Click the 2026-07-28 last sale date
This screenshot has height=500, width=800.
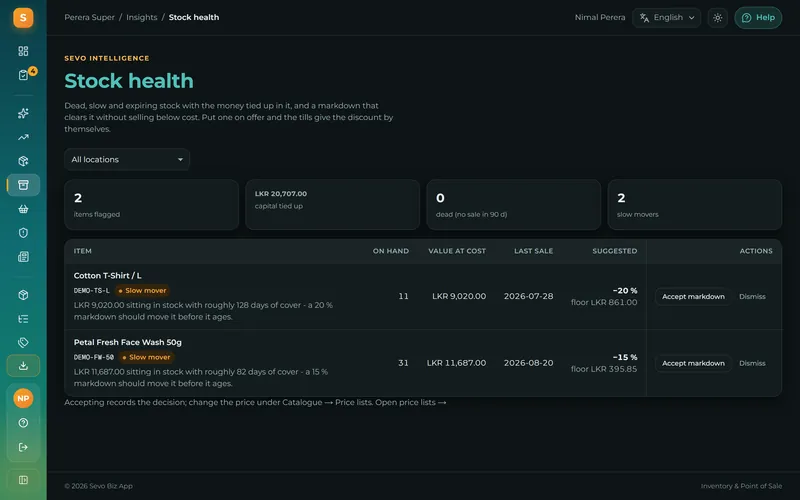coord(528,296)
